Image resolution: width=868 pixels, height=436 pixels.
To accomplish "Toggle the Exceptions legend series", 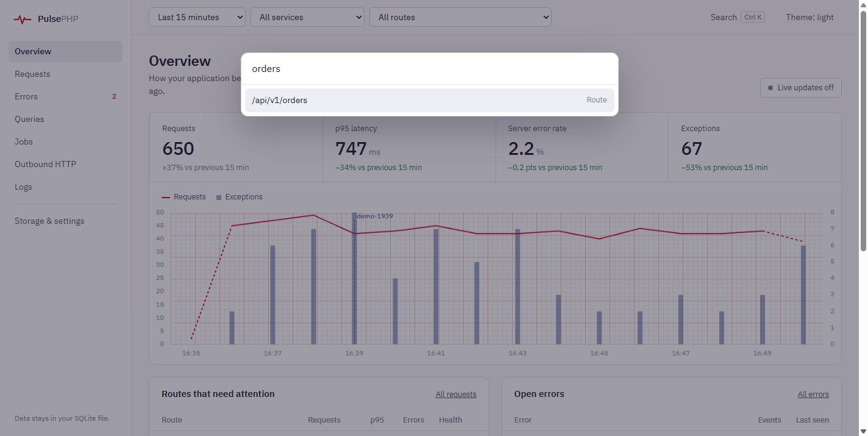I will pyautogui.click(x=240, y=197).
